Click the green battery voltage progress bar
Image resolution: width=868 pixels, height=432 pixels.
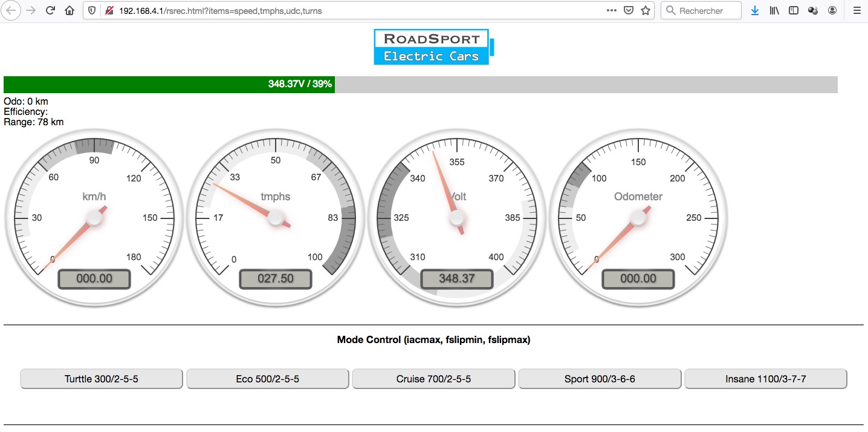(x=169, y=84)
